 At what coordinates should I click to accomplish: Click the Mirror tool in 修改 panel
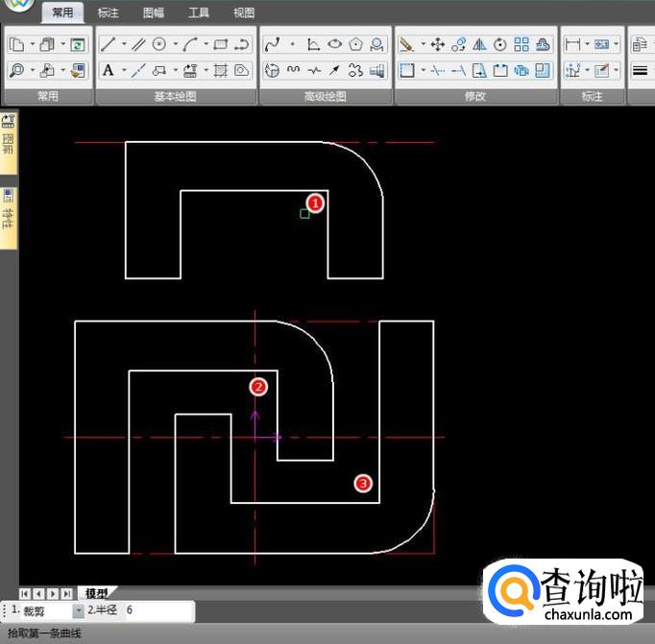coord(479,44)
